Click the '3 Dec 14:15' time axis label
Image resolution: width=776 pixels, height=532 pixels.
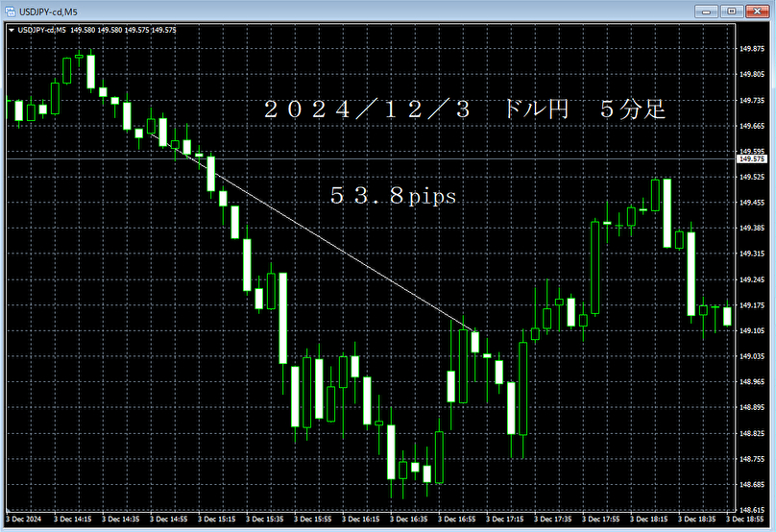[73, 520]
